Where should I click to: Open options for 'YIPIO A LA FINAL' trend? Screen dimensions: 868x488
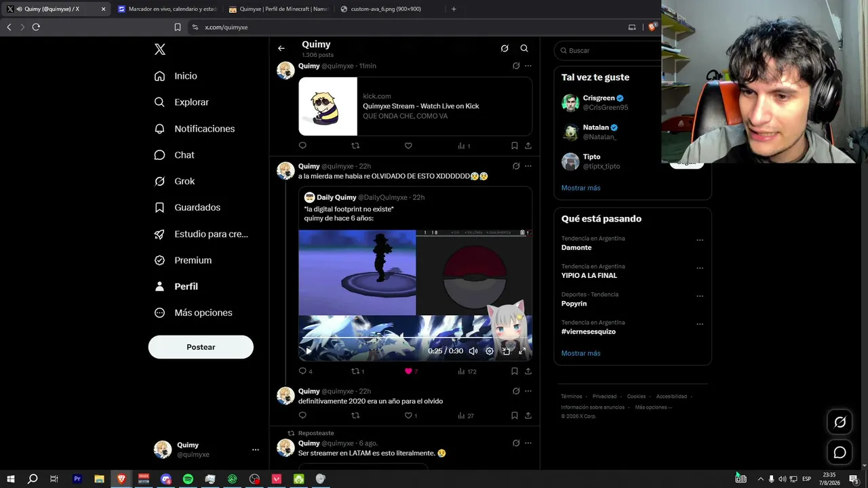700,268
